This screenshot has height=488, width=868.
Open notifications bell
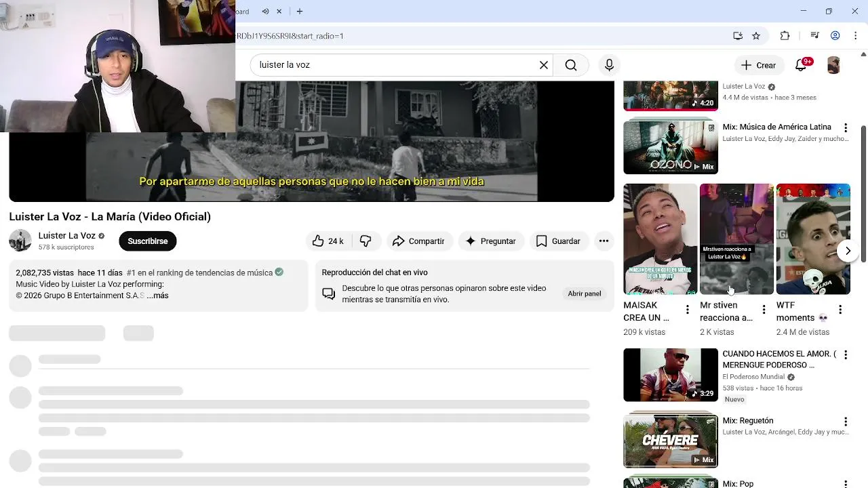[801, 65]
